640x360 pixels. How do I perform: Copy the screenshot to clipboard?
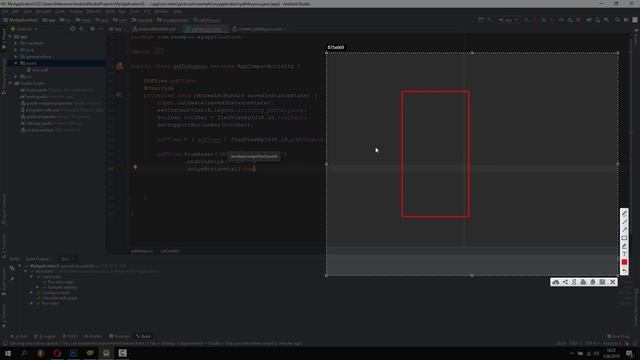593,282
